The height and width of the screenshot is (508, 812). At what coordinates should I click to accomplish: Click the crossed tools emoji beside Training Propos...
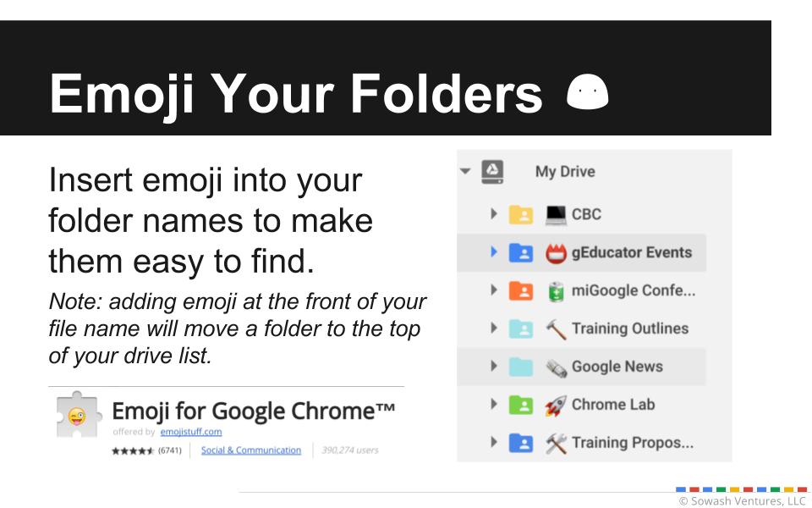pos(554,443)
